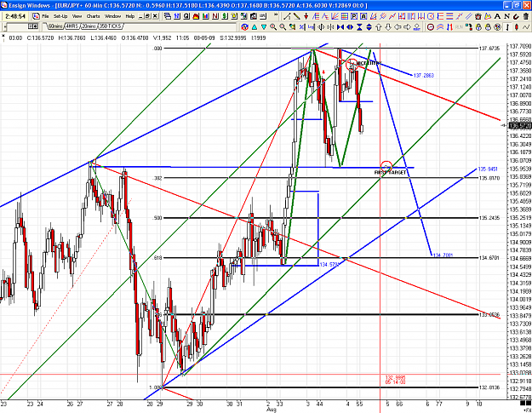Click the FIRST TARGET chart label
Screen dimensions: 532x413
390,172
